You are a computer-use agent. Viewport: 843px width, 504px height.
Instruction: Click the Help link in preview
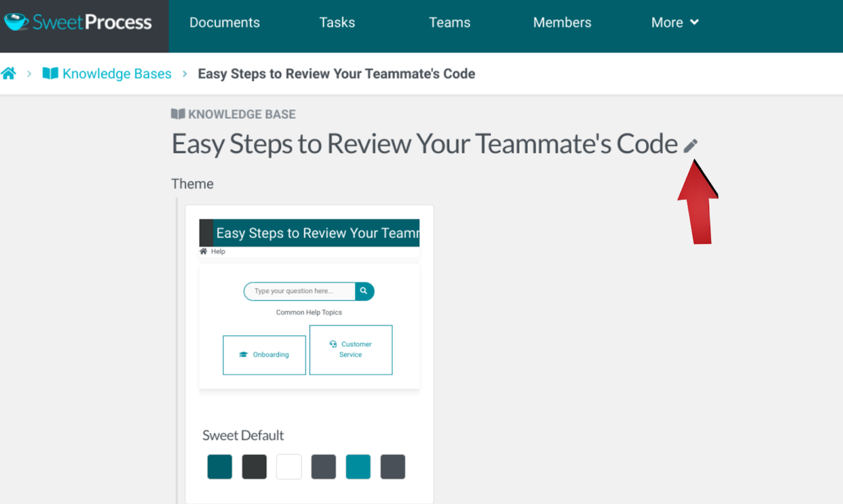click(218, 252)
